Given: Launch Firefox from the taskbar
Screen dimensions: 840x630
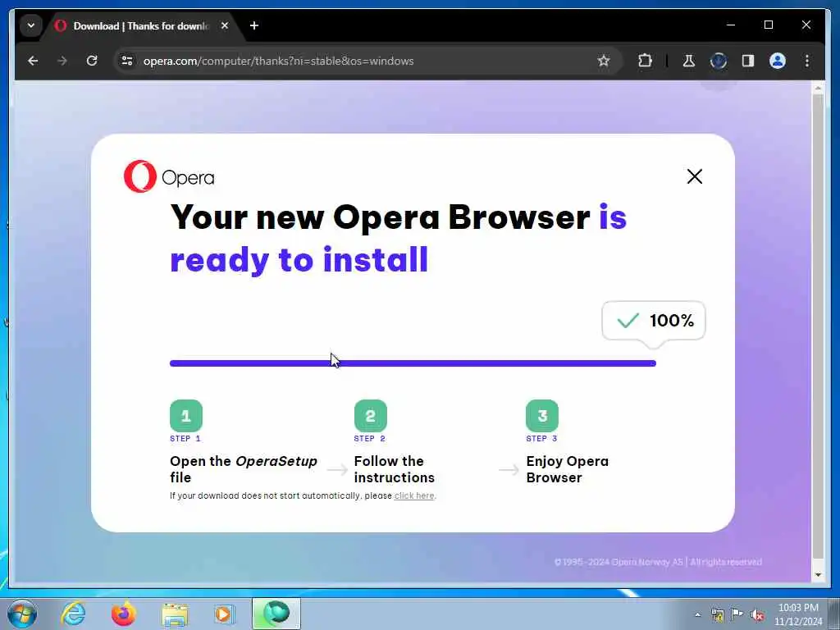Looking at the screenshot, I should [124, 614].
